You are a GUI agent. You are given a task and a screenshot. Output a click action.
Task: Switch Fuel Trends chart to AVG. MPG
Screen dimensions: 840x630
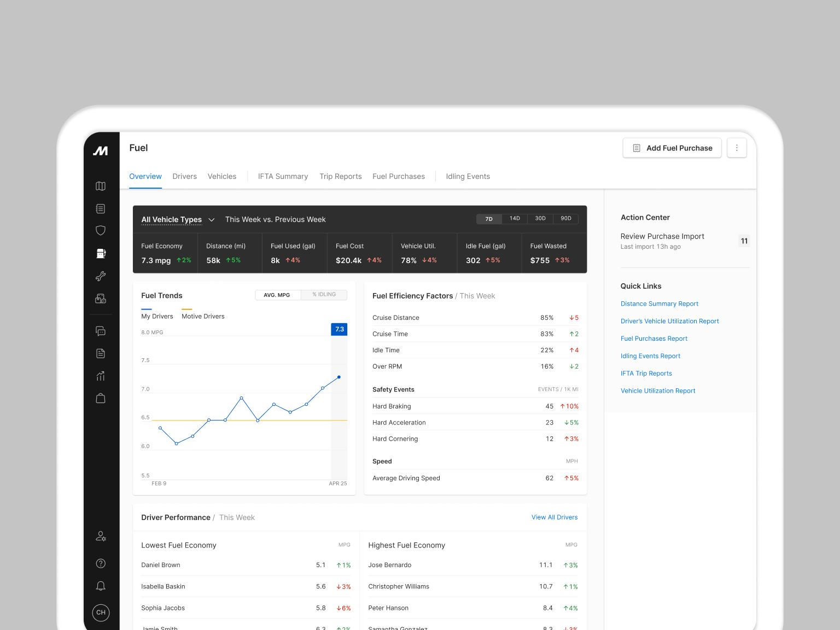tap(277, 295)
